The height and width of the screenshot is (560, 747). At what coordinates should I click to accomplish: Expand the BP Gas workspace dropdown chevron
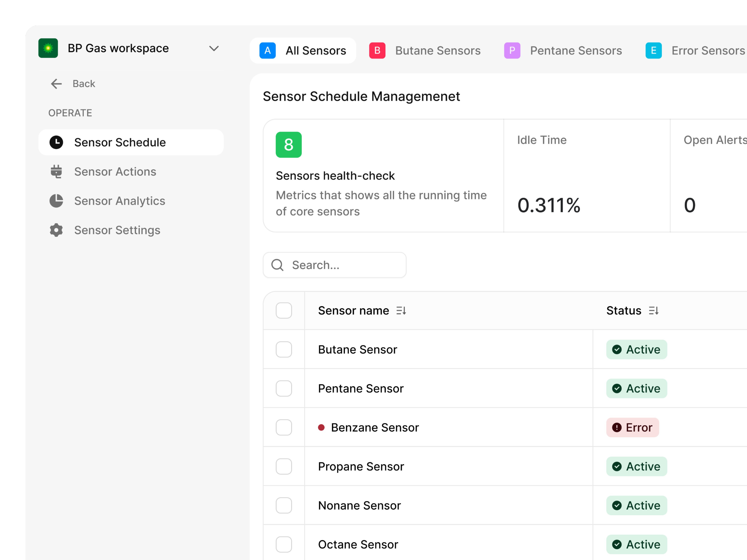[x=214, y=49]
